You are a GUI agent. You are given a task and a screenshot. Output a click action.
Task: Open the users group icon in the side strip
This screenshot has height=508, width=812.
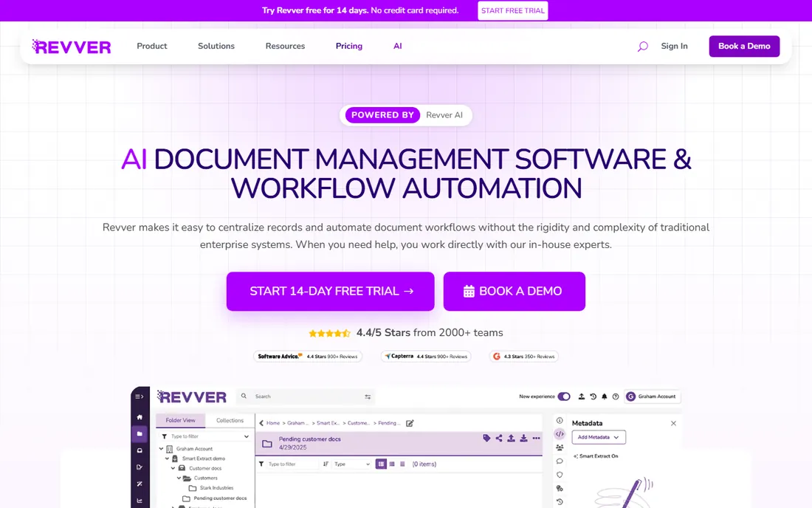(560, 447)
